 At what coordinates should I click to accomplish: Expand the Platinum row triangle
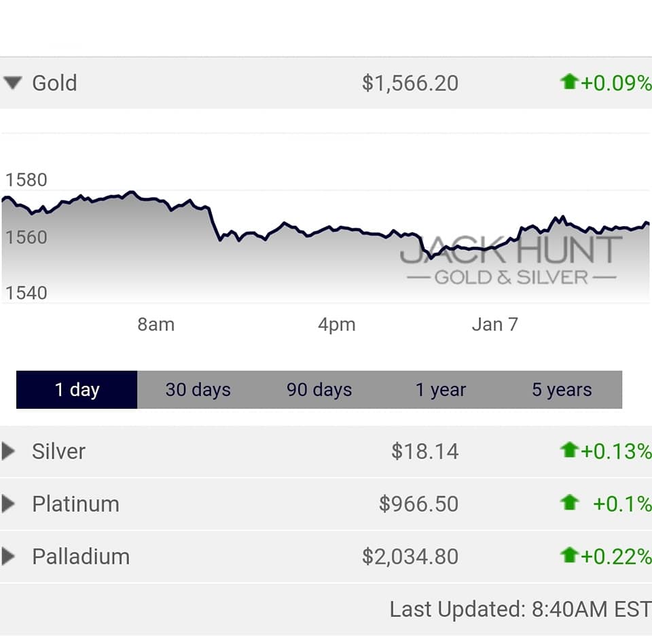click(9, 504)
